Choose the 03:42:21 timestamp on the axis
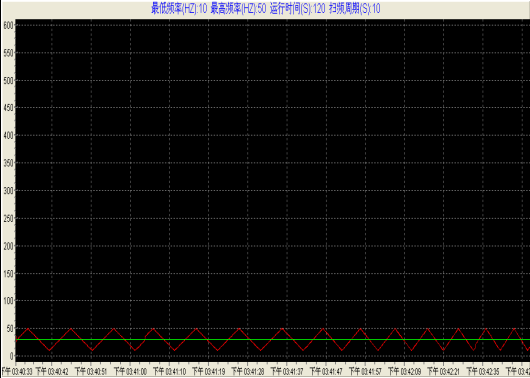530x378 pixels. 444,372
